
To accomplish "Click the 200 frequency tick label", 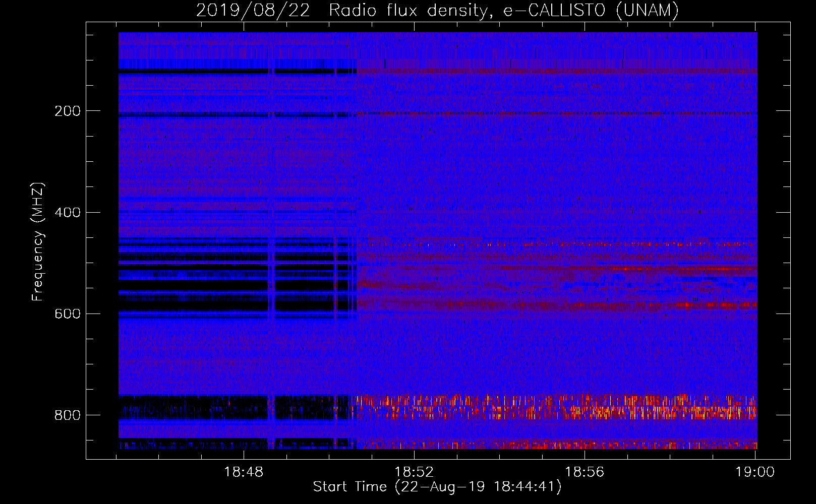I will 68,111.
